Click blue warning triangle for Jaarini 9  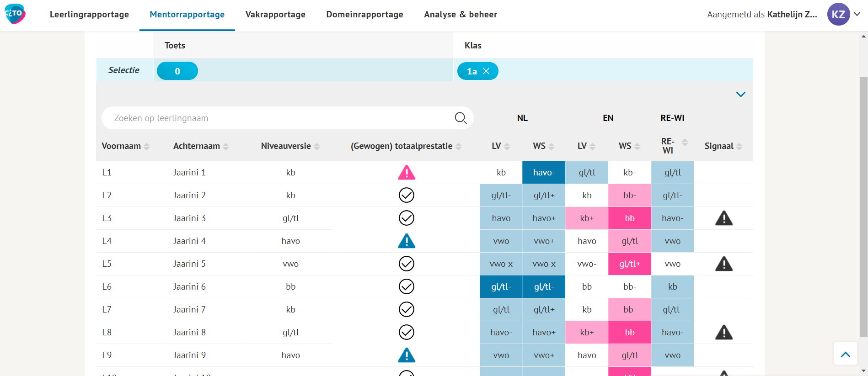[407, 355]
